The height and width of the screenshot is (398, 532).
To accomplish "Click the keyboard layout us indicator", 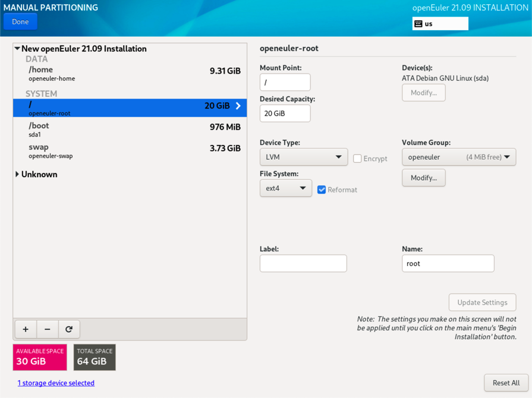I will coord(440,24).
